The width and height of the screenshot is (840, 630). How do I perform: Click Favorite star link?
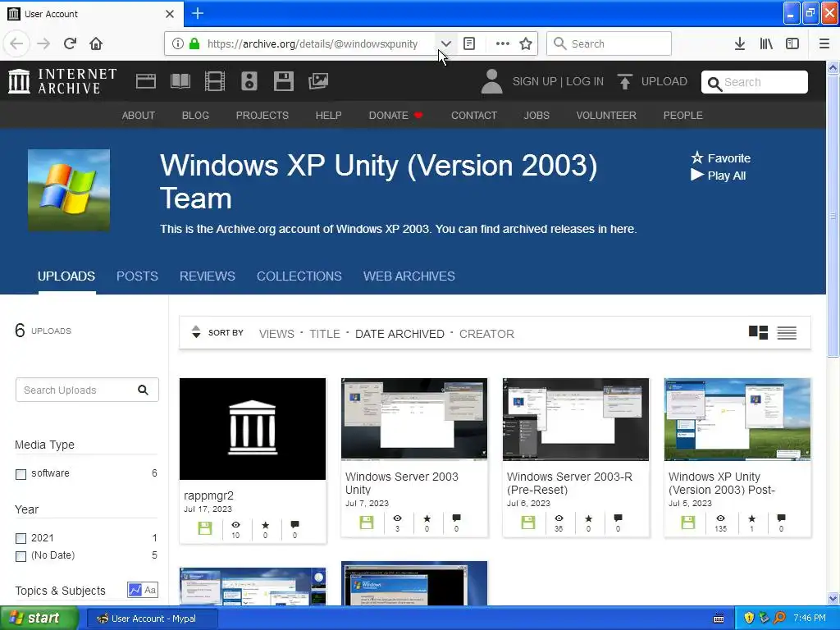(720, 158)
